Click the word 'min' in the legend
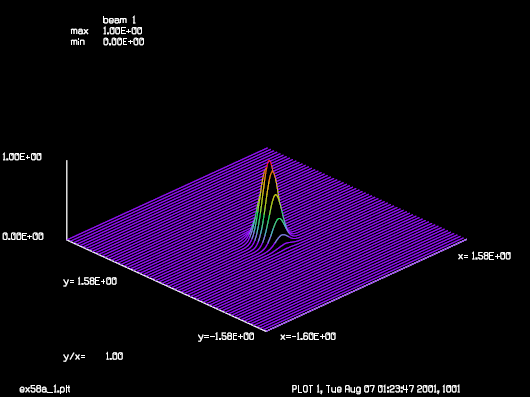 (78, 42)
